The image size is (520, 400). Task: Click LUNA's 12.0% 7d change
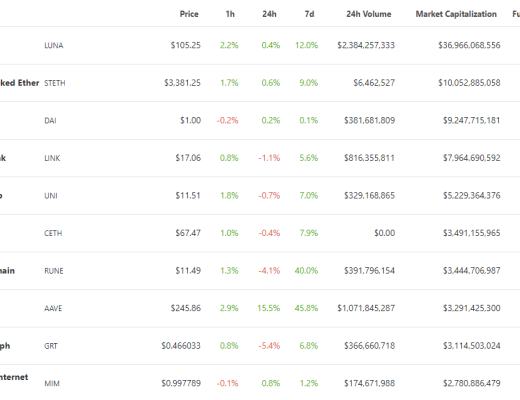pos(306,45)
